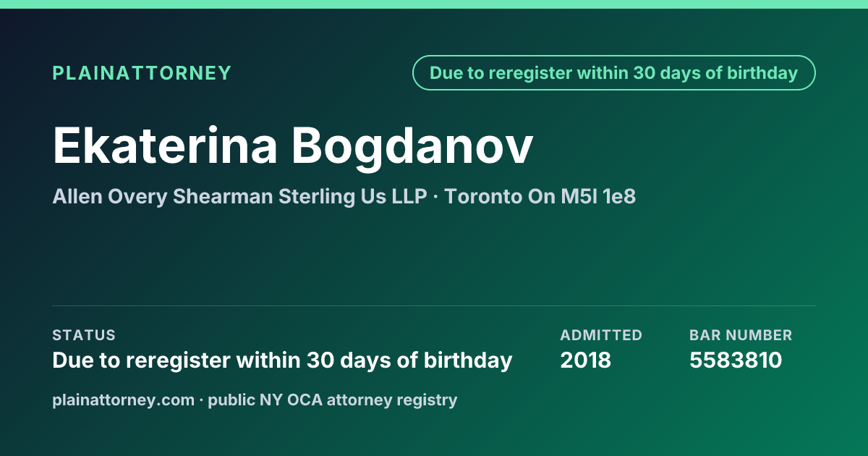Select the Ekaterina Bogdanov name heading
This screenshot has width=868, height=456.
tap(293, 145)
